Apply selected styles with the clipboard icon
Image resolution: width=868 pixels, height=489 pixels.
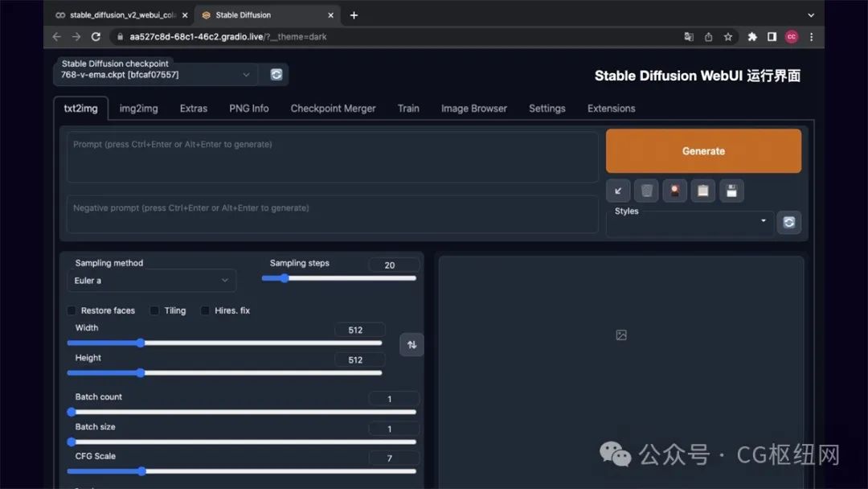click(703, 191)
